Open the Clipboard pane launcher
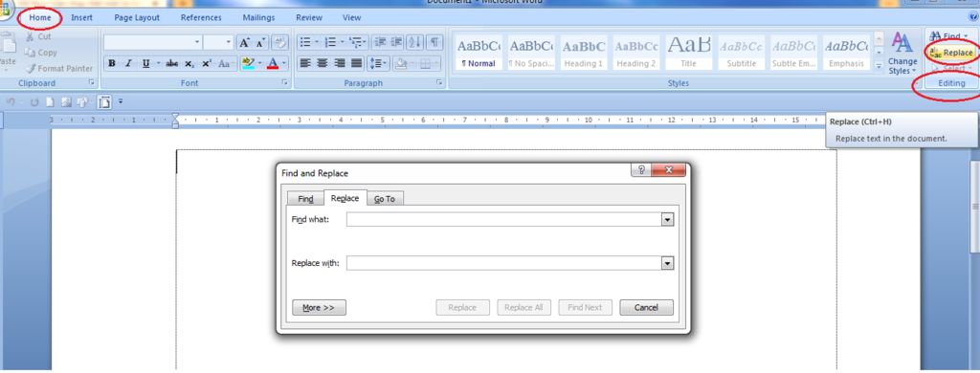Viewport: 980px width, 373px height. [x=91, y=82]
